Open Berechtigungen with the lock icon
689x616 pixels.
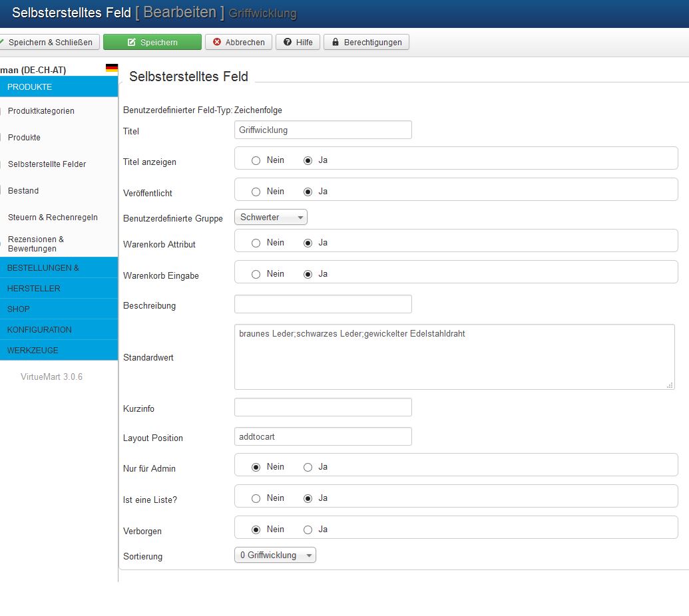(x=366, y=42)
